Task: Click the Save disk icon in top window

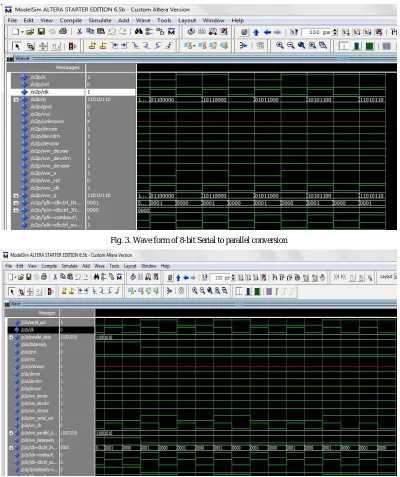Action: (41, 32)
